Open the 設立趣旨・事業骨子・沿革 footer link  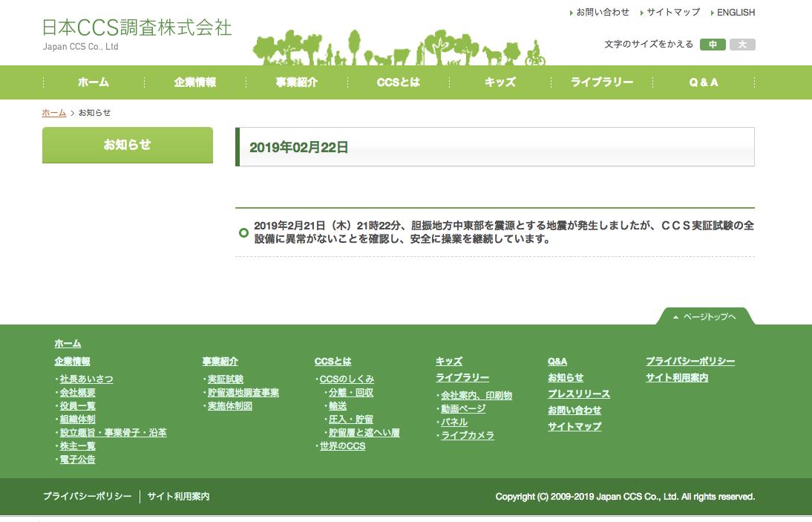tap(113, 432)
